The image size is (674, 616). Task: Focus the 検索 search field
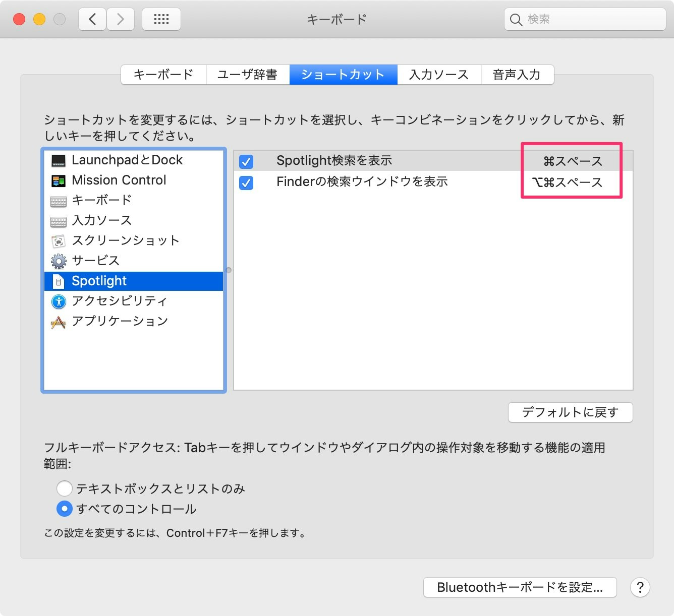(x=585, y=20)
